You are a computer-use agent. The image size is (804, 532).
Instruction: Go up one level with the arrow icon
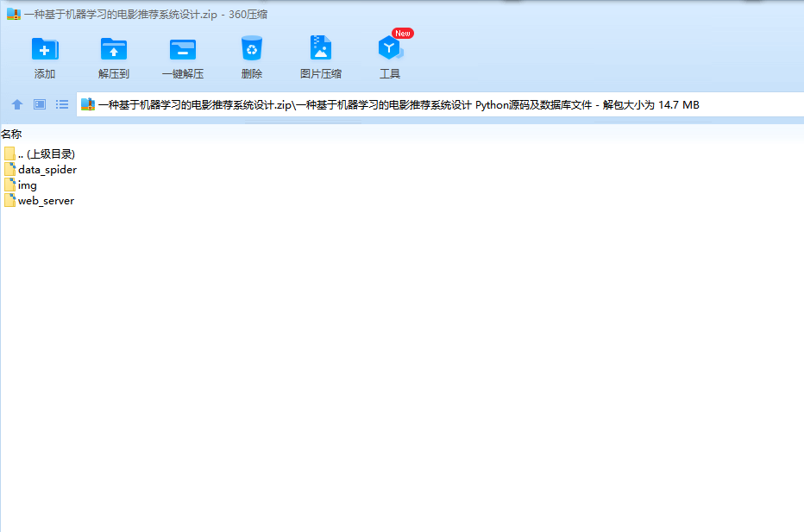point(17,104)
